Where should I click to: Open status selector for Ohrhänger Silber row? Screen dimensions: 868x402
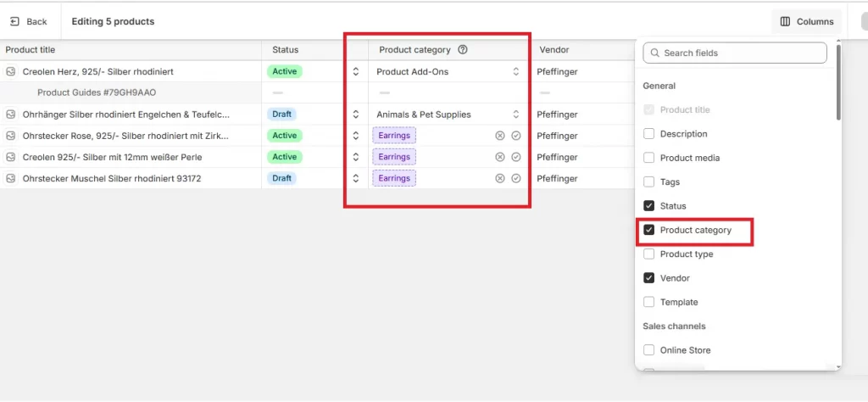click(x=356, y=114)
